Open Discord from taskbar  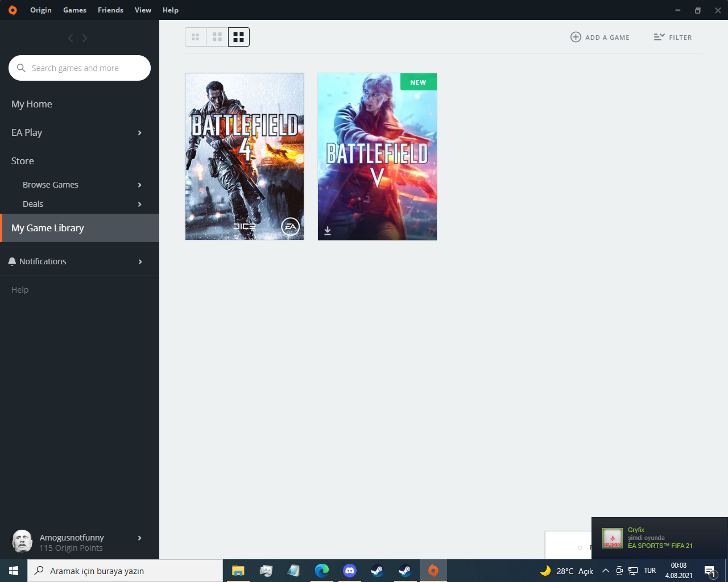coord(350,571)
